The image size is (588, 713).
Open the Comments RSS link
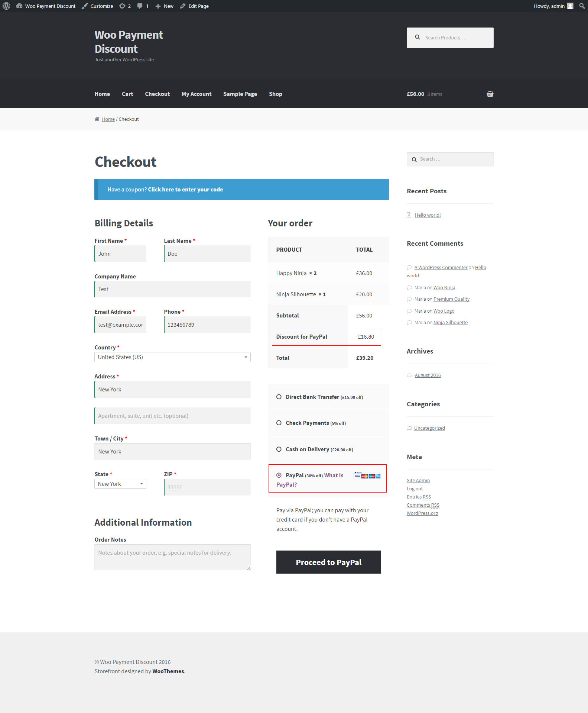[x=423, y=505]
